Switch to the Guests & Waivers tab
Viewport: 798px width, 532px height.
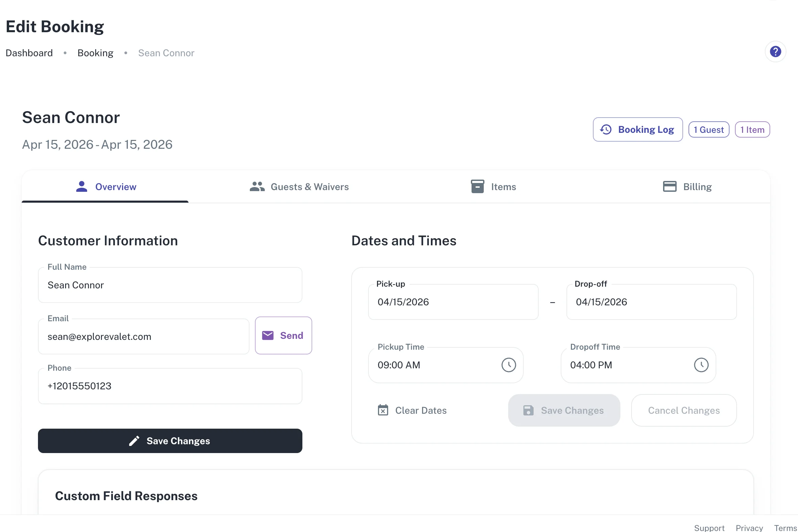click(310, 187)
